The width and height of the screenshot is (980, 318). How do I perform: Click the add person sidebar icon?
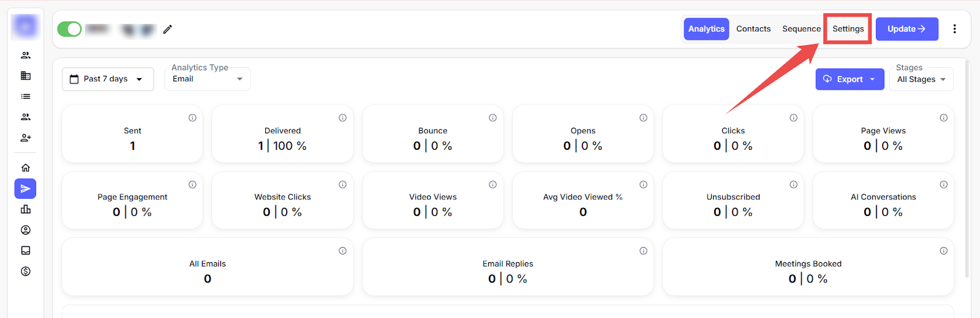26,138
